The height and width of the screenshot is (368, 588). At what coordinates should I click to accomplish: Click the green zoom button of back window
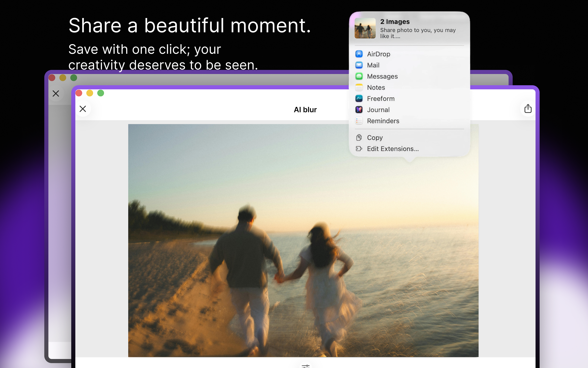[x=74, y=78]
